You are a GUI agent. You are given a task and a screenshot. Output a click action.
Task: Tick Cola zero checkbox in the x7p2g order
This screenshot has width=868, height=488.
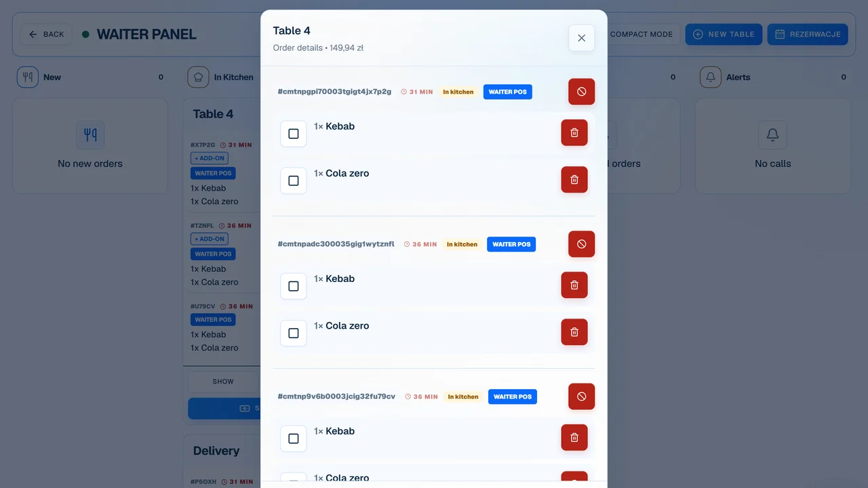(294, 181)
